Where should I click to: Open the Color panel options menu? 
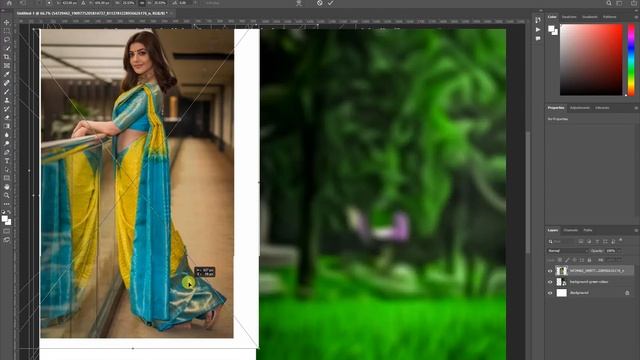636,17
